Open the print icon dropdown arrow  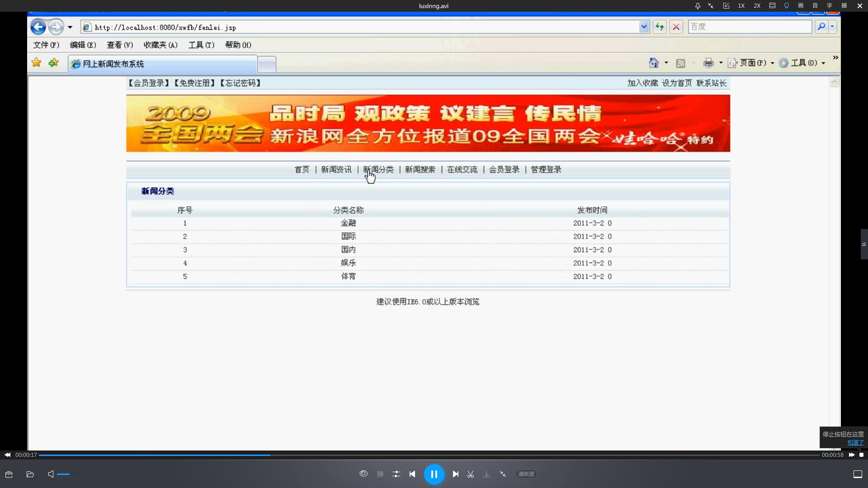(721, 63)
